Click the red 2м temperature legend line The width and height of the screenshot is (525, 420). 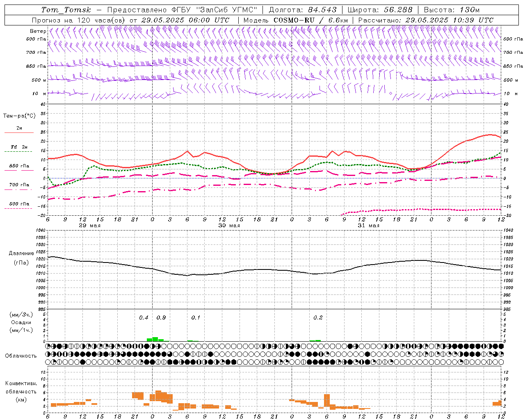pyautogui.click(x=19, y=132)
